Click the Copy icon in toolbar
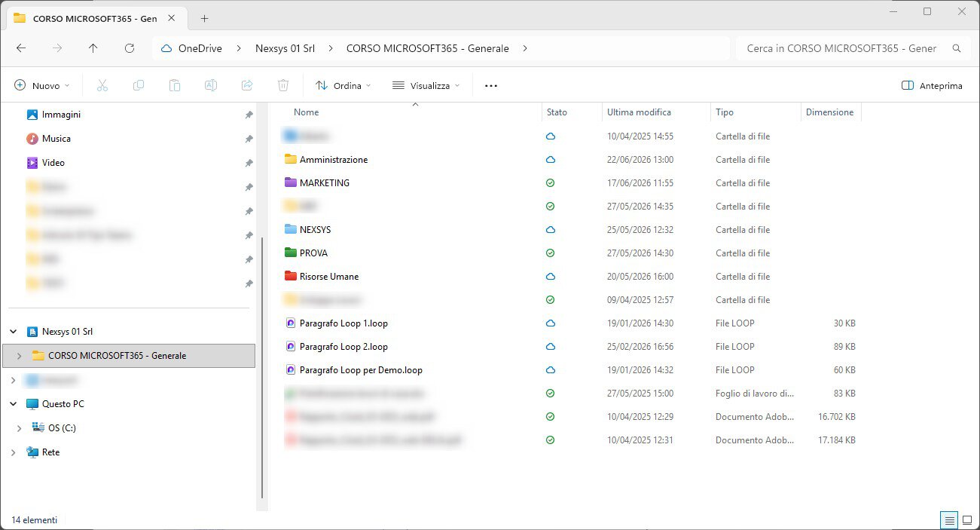 (139, 86)
